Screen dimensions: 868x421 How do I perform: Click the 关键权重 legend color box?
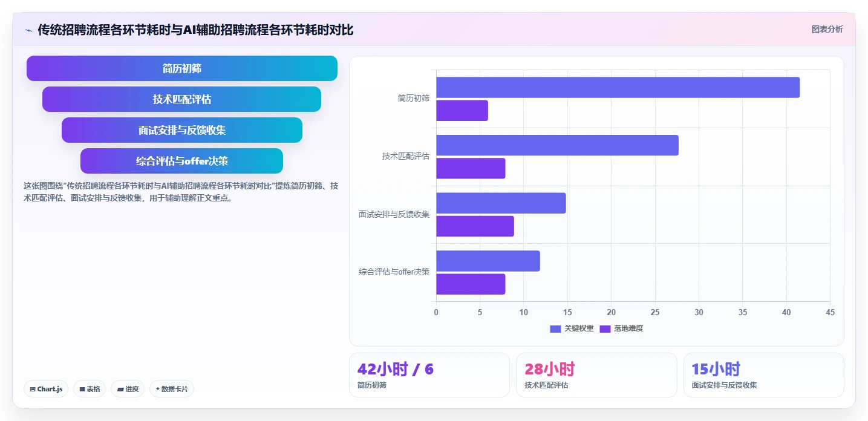555,328
